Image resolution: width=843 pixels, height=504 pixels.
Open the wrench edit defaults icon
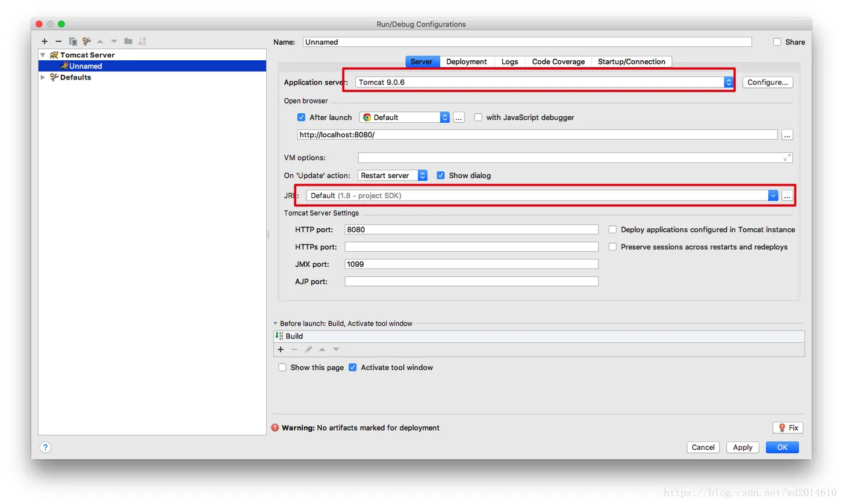[x=87, y=42]
